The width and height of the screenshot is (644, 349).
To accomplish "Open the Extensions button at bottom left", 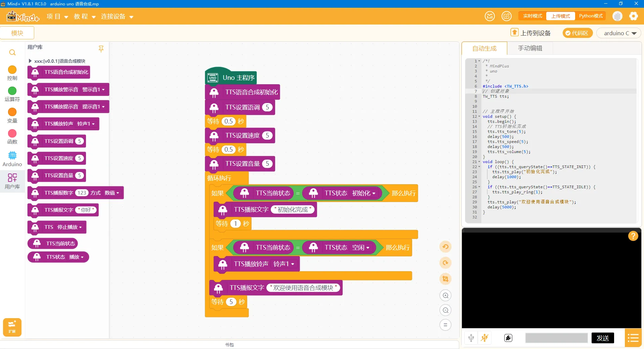I will click(x=12, y=327).
